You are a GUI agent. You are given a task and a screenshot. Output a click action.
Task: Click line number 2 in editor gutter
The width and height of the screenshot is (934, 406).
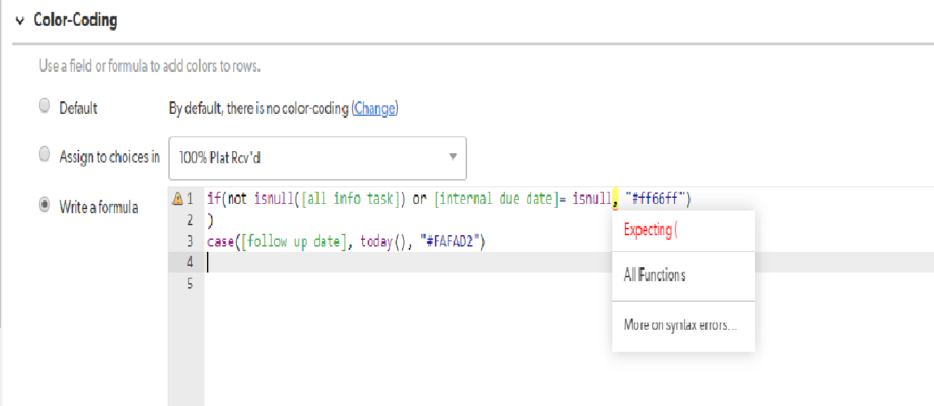[x=190, y=219]
